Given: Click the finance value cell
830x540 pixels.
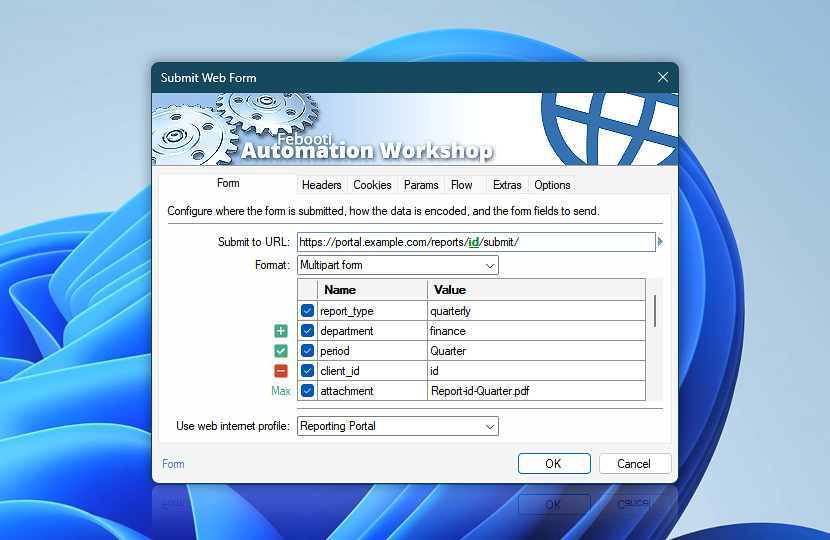Looking at the screenshot, I should pos(536,331).
